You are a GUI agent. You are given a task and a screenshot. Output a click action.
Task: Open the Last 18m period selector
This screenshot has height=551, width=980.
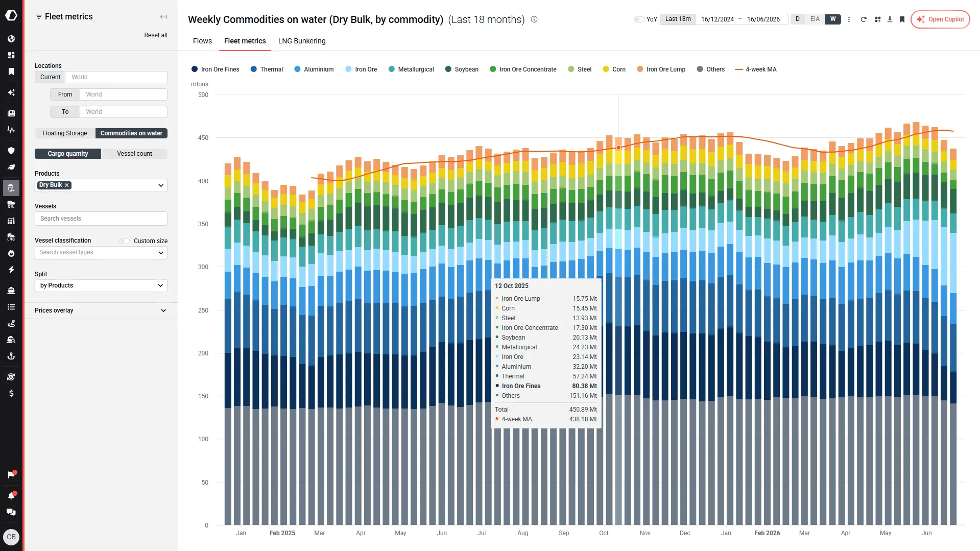point(678,19)
